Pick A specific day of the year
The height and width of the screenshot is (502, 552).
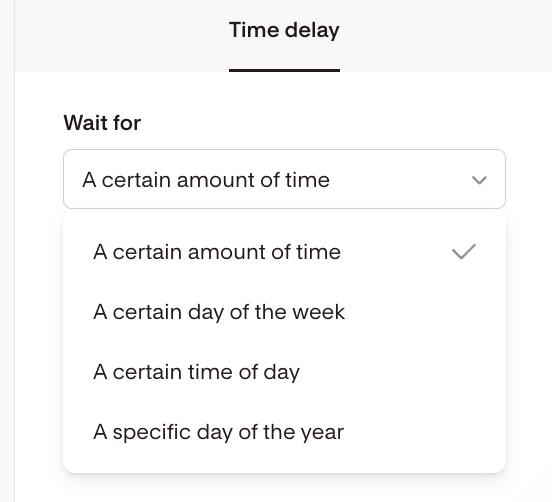pyautogui.click(x=284, y=432)
